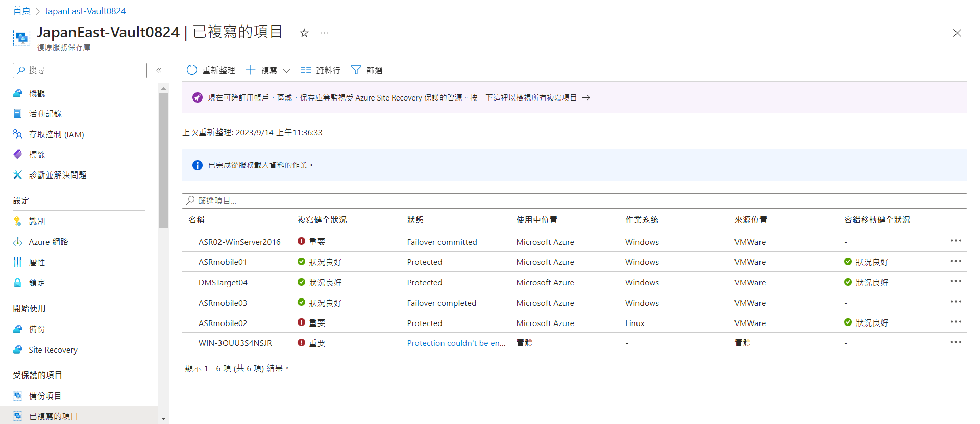This screenshot has width=980, height=424.
Task: Sort by the 使用中位置 column header
Action: [x=536, y=220]
